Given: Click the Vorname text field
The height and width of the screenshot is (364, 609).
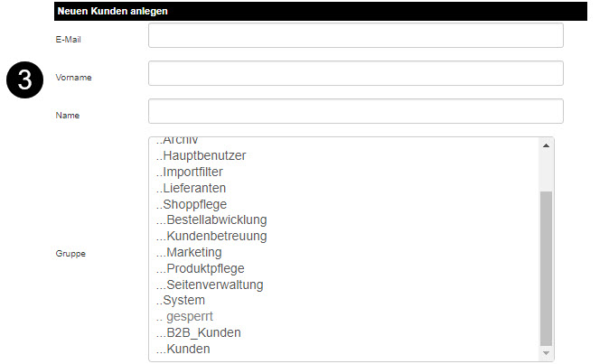Looking at the screenshot, I should point(355,73).
